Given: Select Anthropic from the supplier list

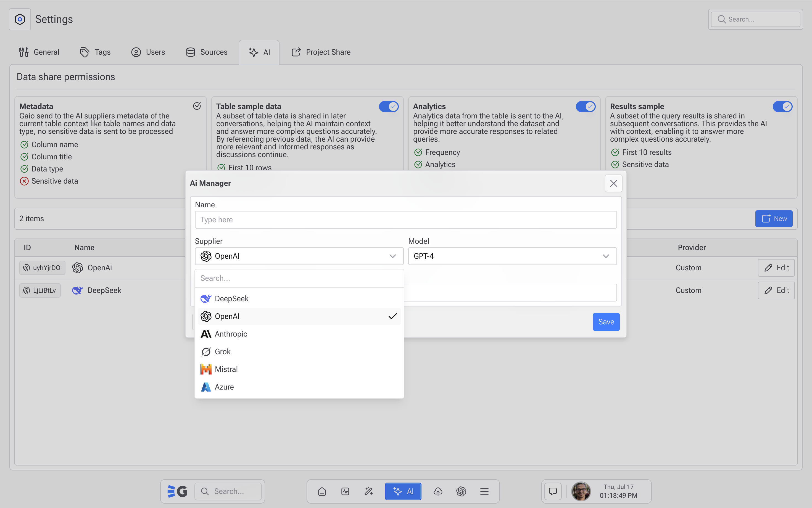Looking at the screenshot, I should [x=231, y=334].
